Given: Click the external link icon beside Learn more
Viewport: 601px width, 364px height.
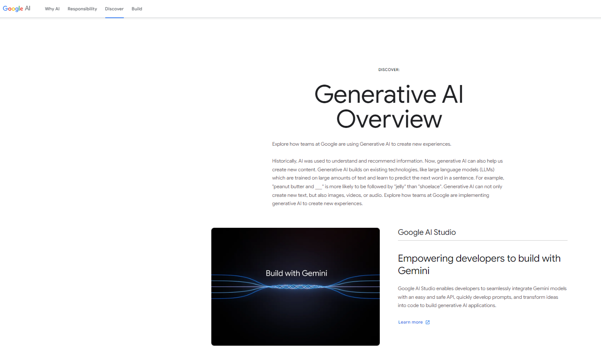Looking at the screenshot, I should point(428,322).
